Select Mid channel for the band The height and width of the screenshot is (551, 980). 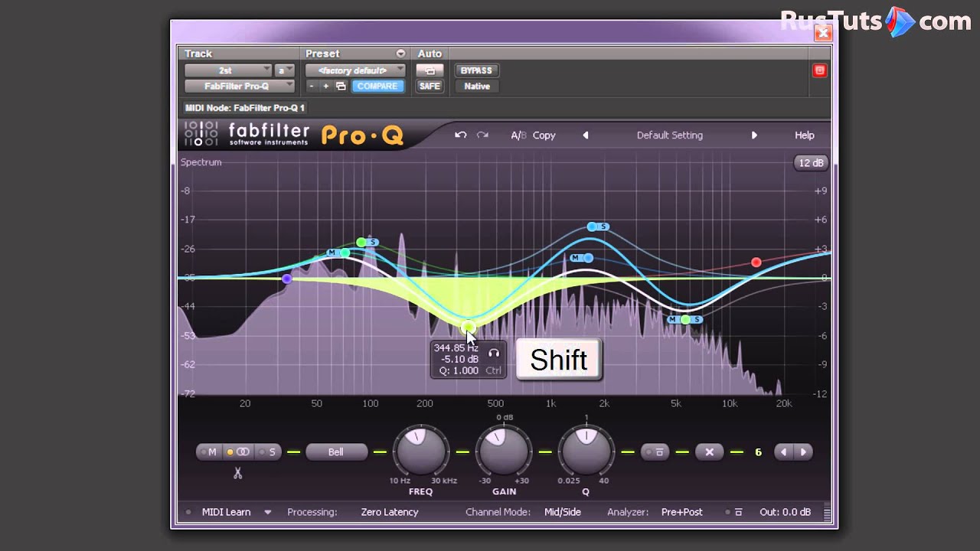click(209, 452)
